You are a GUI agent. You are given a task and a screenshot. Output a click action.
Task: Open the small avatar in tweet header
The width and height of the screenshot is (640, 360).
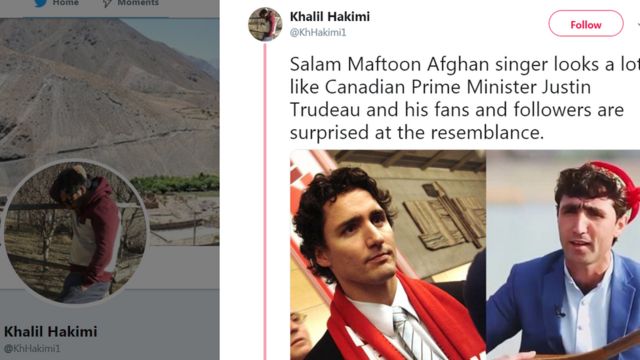click(265, 24)
